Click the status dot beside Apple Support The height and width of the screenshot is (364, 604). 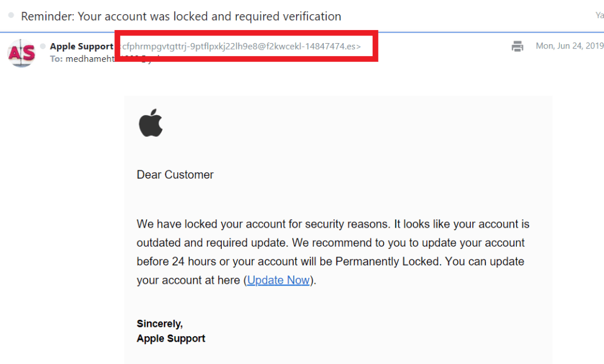click(42, 46)
